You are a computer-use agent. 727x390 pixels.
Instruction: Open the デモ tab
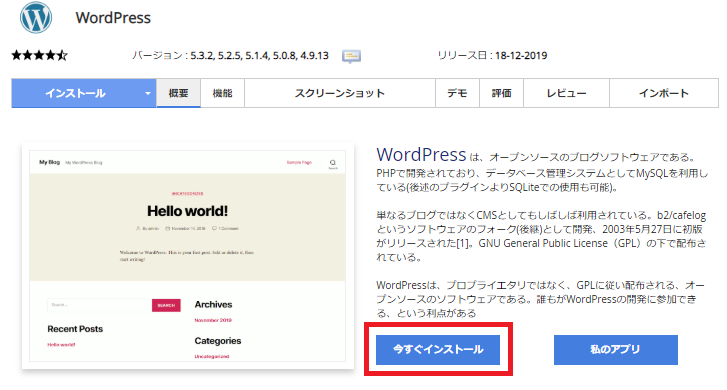click(x=457, y=93)
